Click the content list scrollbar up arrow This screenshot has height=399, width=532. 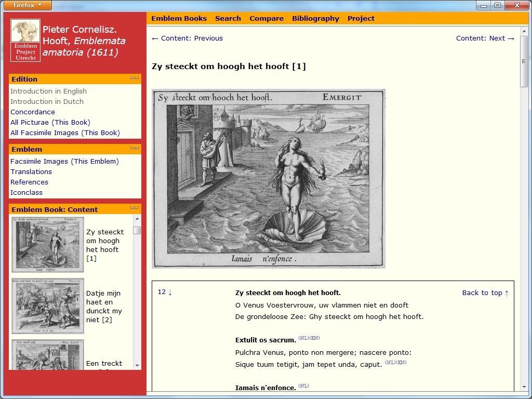point(137,219)
